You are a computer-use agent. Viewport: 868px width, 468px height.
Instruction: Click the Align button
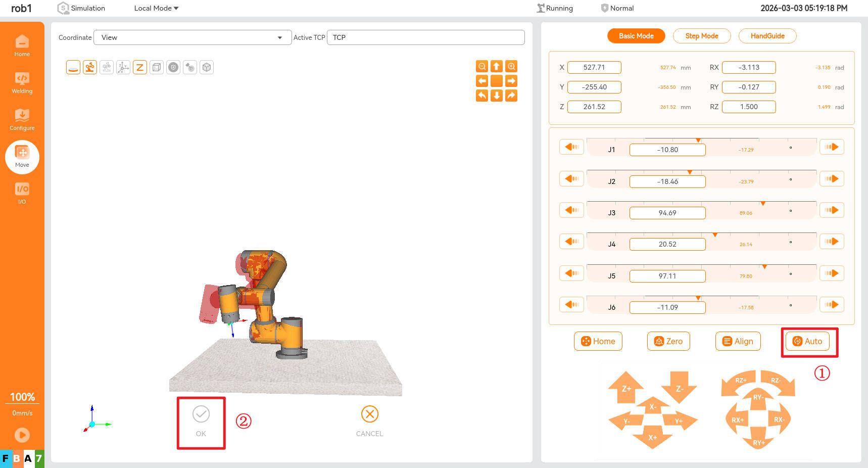pos(738,341)
